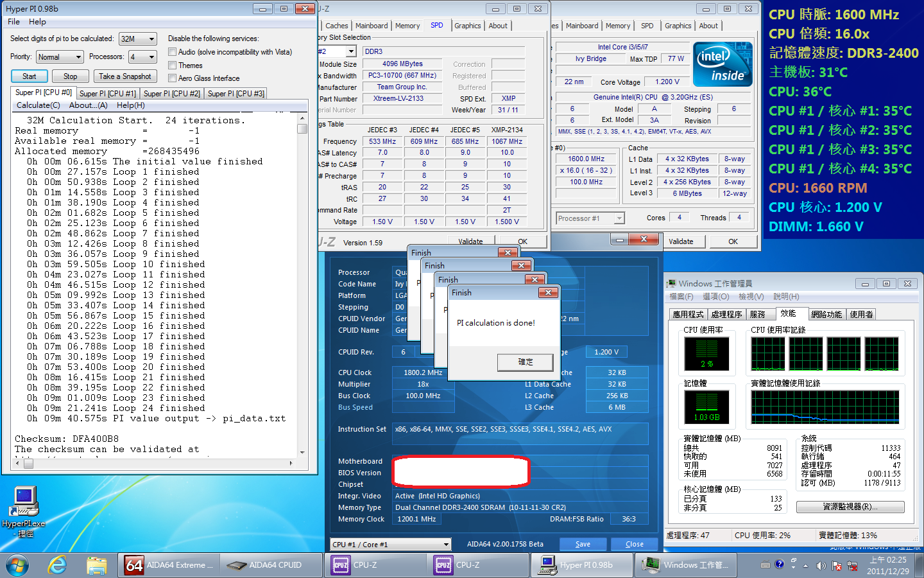Click OK in right CPU-Z window
The height and width of the screenshot is (578, 924).
click(x=733, y=242)
